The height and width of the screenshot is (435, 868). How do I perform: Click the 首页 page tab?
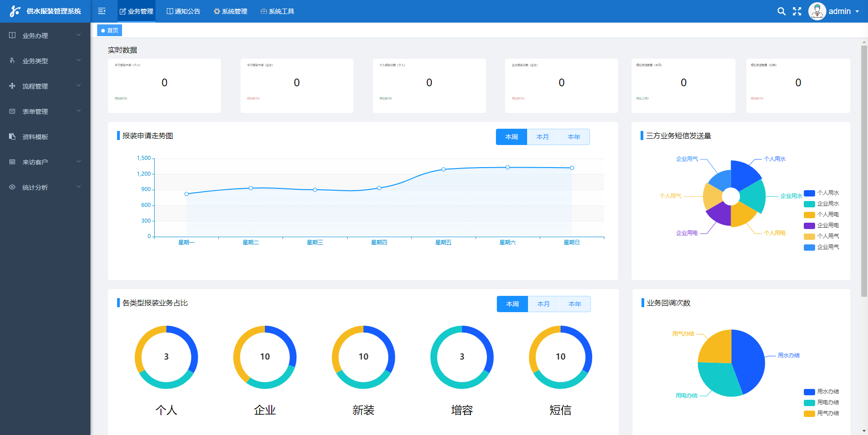pyautogui.click(x=109, y=30)
